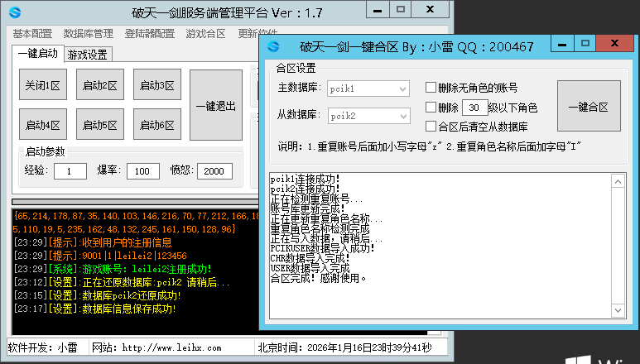Enable the 删除无角色的账号 checkbox
This screenshot has width=640, height=364.
(431, 88)
